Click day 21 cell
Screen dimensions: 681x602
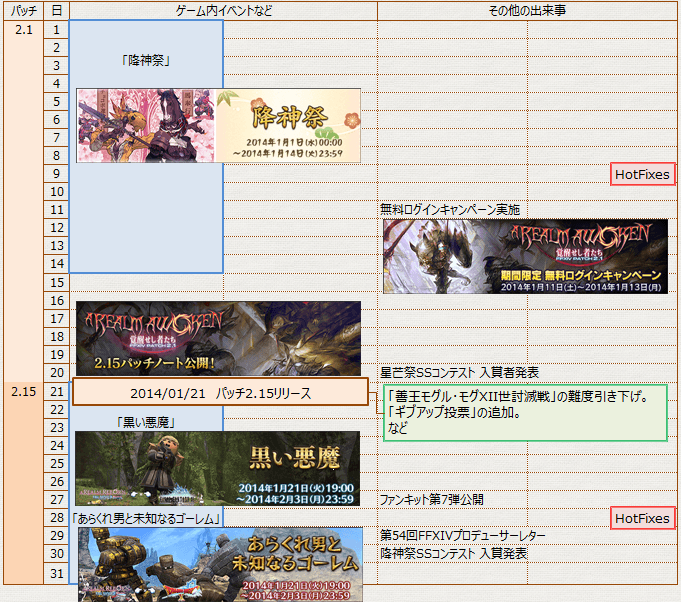pos(56,392)
